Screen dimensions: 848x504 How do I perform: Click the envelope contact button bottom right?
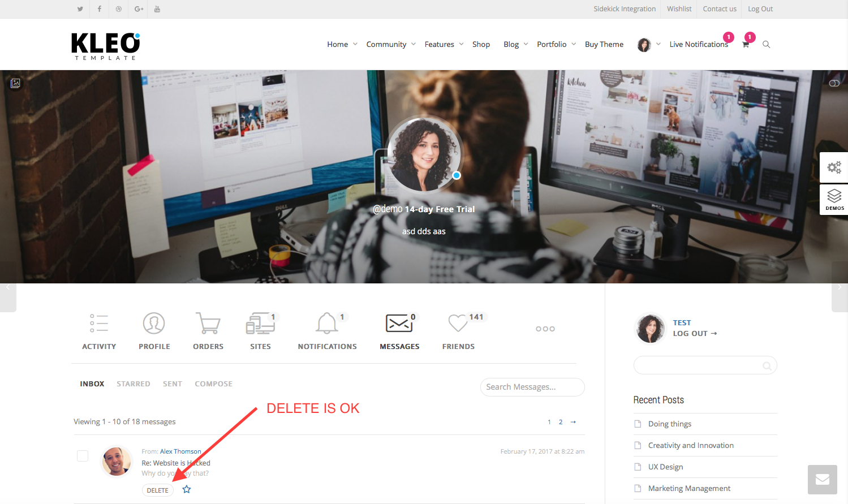pyautogui.click(x=823, y=480)
